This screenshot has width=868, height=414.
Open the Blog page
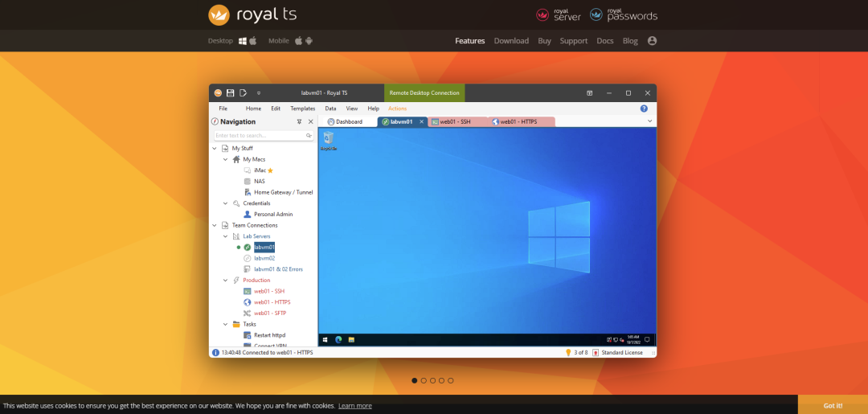tap(630, 41)
